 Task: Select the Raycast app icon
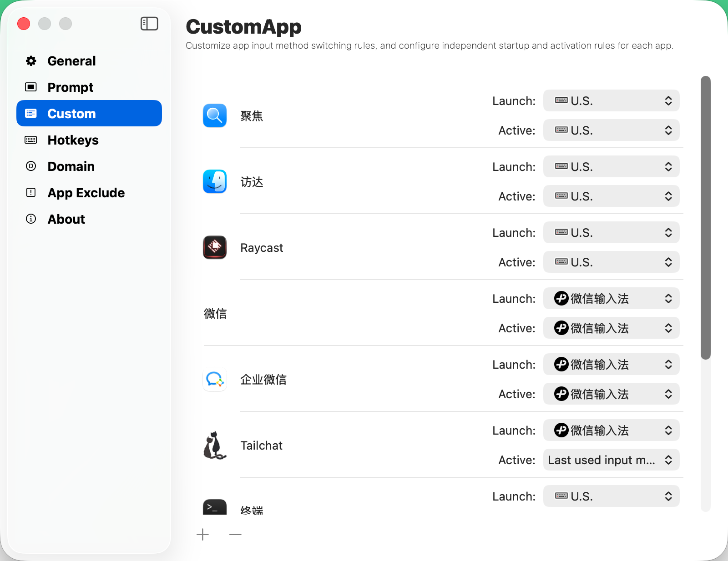(215, 247)
